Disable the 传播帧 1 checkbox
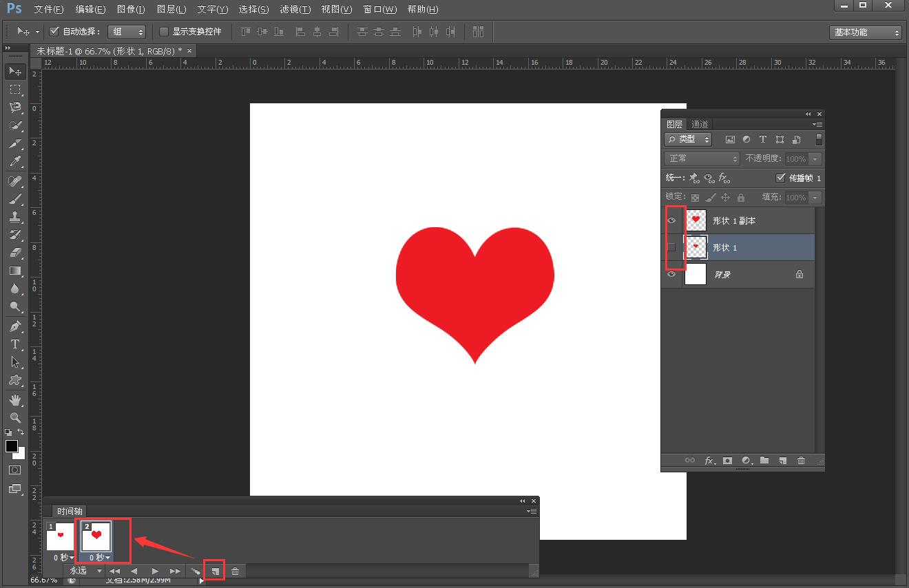 pyautogui.click(x=782, y=178)
